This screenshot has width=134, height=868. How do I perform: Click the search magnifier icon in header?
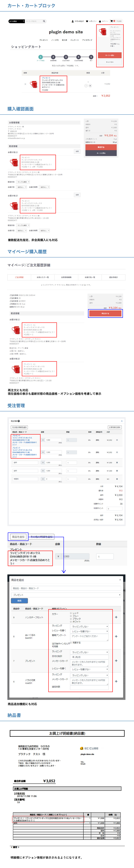click(x=44, y=21)
